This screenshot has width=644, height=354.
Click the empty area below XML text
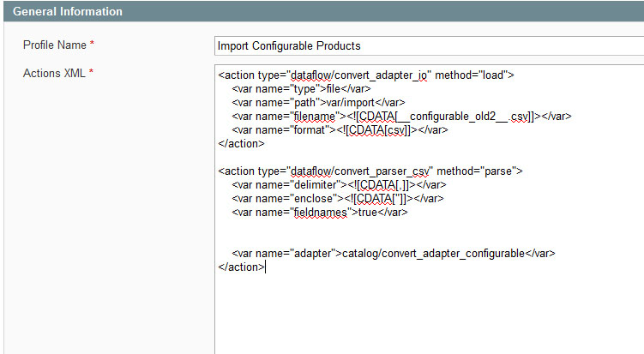click(x=430, y=315)
